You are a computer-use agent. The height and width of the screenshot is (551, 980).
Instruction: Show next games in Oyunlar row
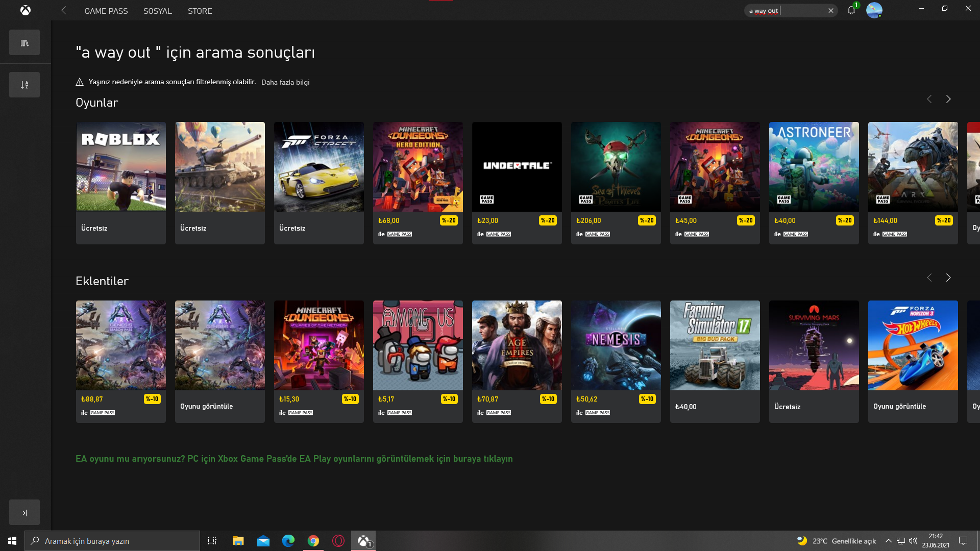point(948,99)
